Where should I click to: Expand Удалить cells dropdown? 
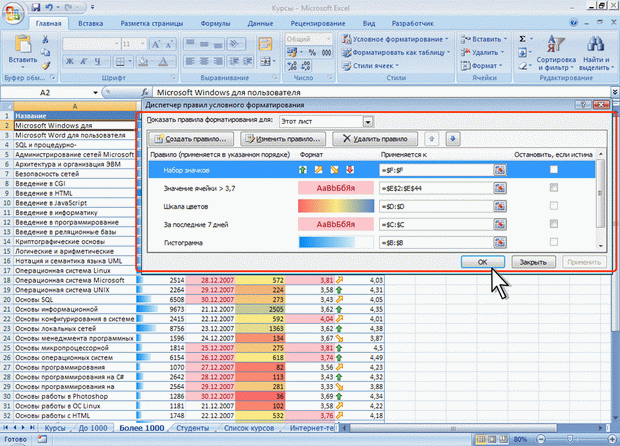click(503, 52)
